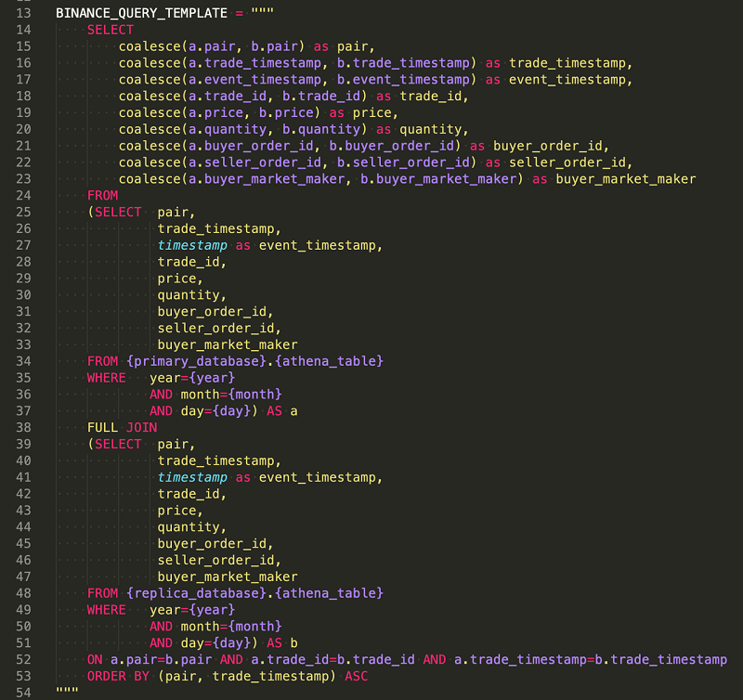Click the BINANCE_QUERY_TEMPLATE variable name
743x700 pixels.
142,13
